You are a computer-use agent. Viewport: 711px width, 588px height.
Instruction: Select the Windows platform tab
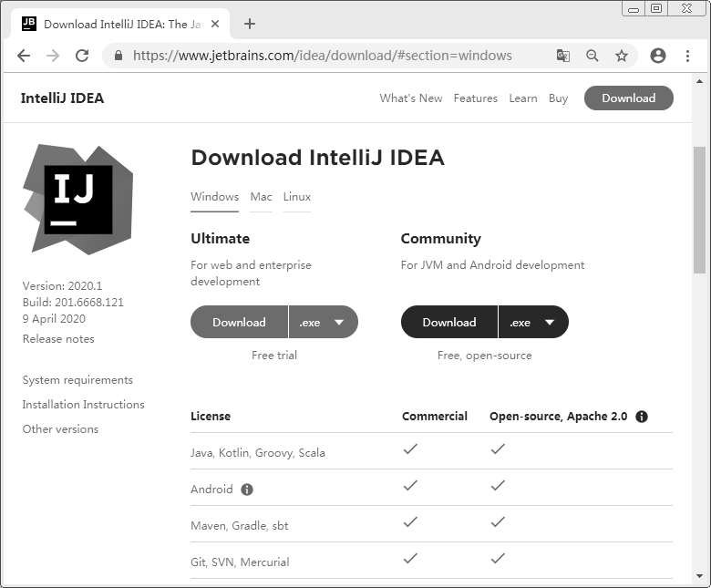214,197
